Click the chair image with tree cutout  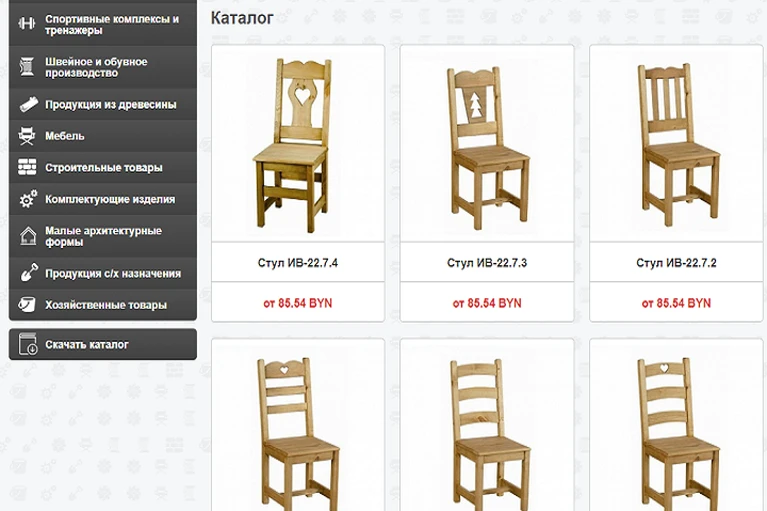coord(487,147)
